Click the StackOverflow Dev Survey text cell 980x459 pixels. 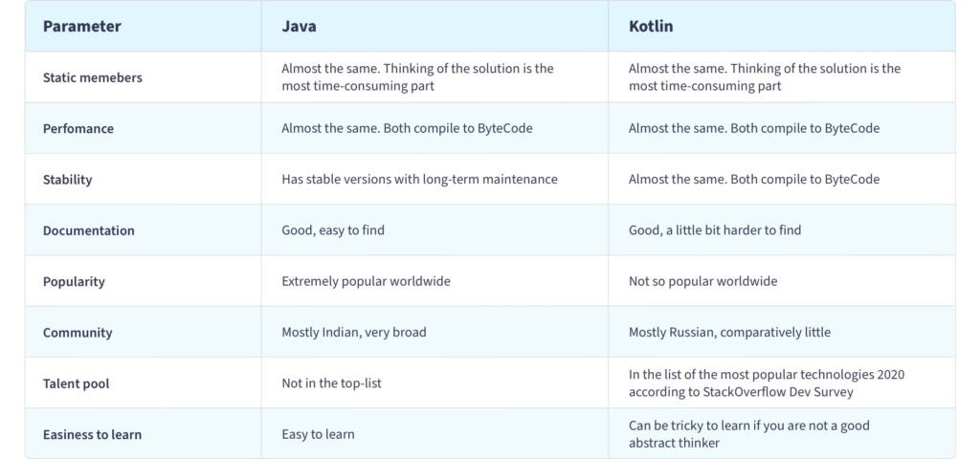[x=767, y=383]
